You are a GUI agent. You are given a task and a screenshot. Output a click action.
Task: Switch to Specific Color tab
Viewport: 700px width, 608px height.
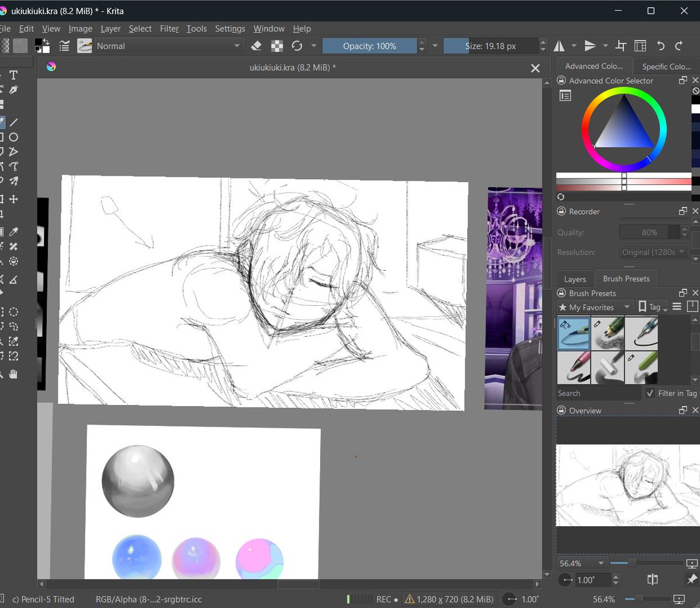666,67
